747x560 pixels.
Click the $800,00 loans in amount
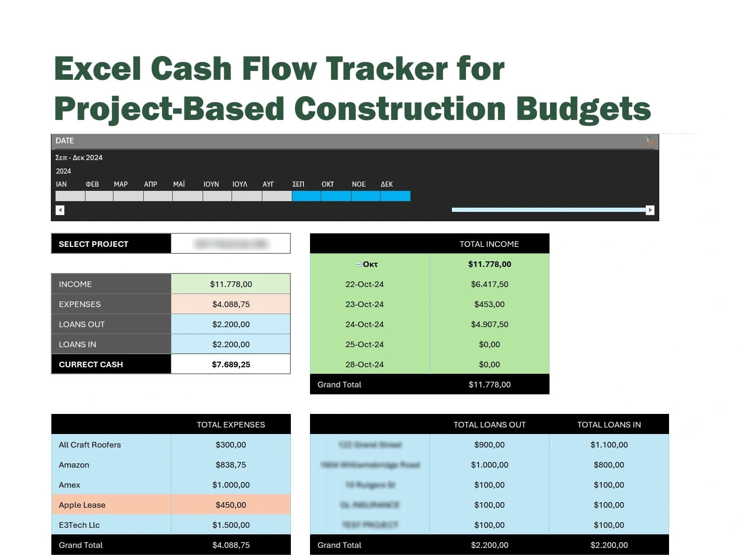609,464
